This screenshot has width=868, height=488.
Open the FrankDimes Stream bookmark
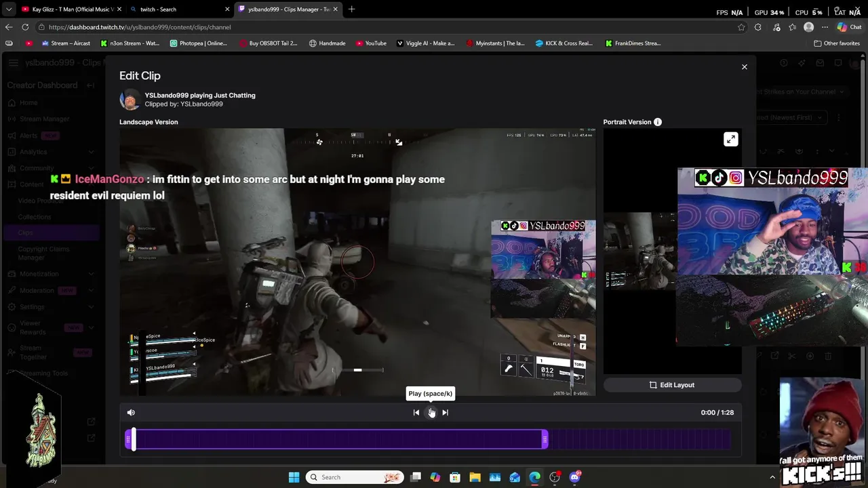pos(633,43)
